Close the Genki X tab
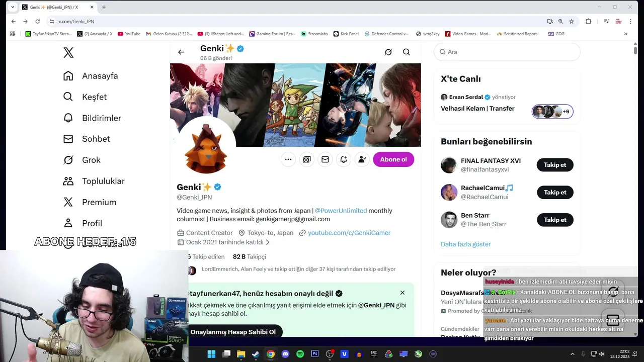 click(93, 7)
